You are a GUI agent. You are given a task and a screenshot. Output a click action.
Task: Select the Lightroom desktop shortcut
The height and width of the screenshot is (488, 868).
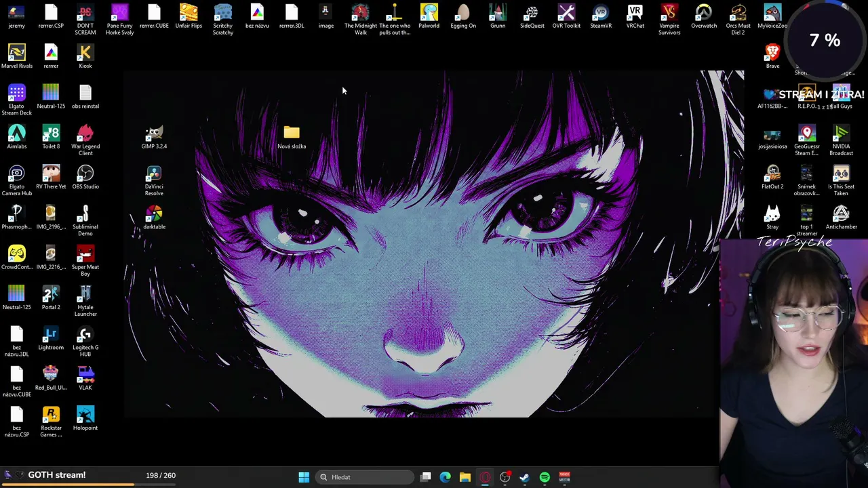(51, 338)
